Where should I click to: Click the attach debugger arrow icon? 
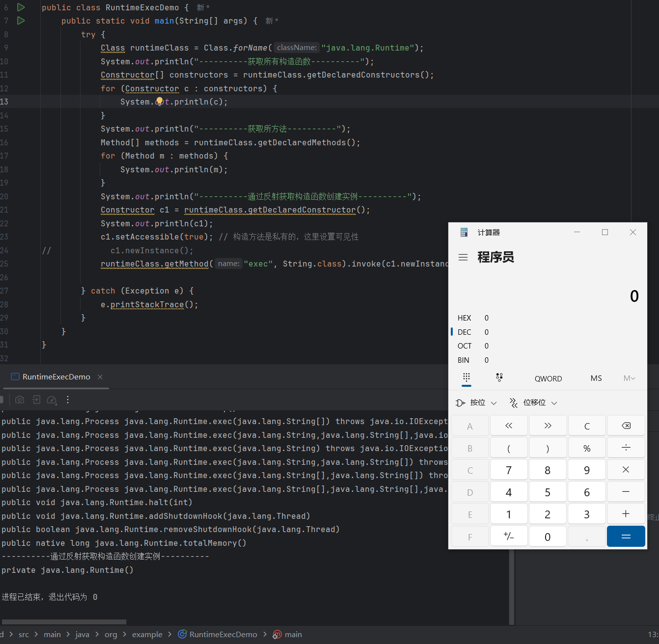[36, 400]
